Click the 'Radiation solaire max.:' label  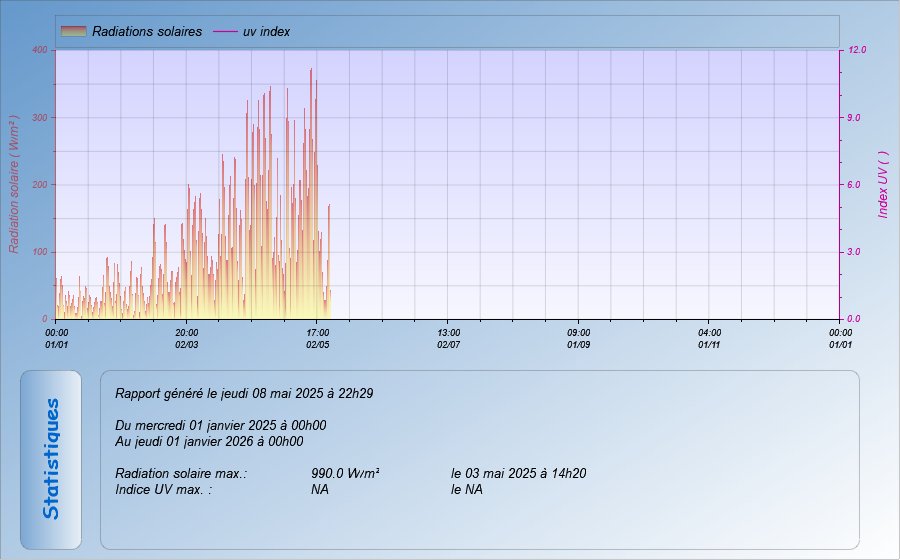pos(181,474)
